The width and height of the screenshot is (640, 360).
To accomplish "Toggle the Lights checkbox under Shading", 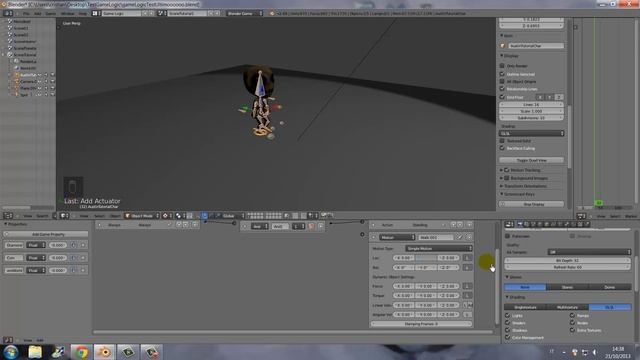I will 507,316.
